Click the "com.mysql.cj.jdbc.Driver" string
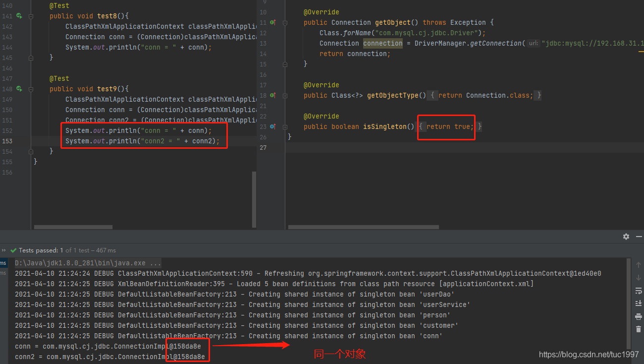Viewport: 644px width, 364px height. pyautogui.click(x=429, y=33)
